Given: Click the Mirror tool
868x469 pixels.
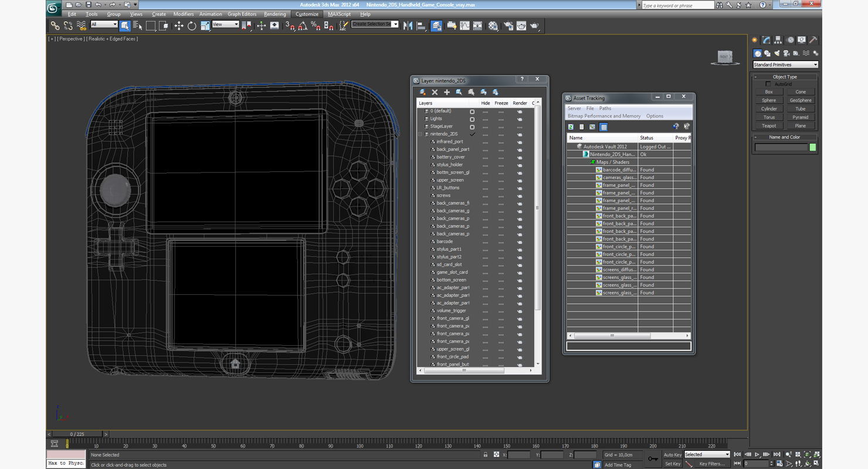Looking at the screenshot, I should pyautogui.click(x=408, y=26).
